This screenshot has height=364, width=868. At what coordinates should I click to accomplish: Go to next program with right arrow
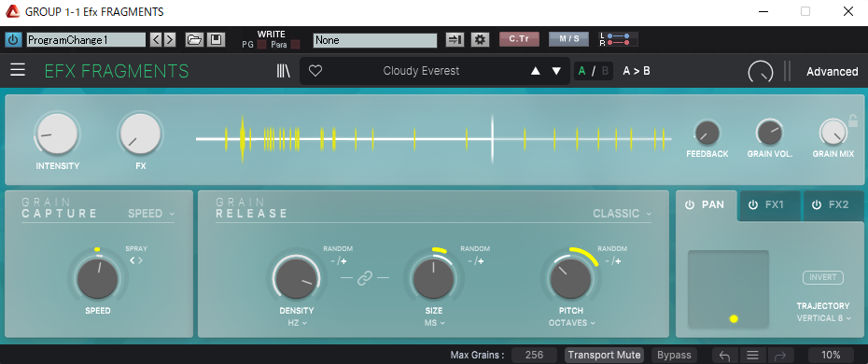(169, 40)
